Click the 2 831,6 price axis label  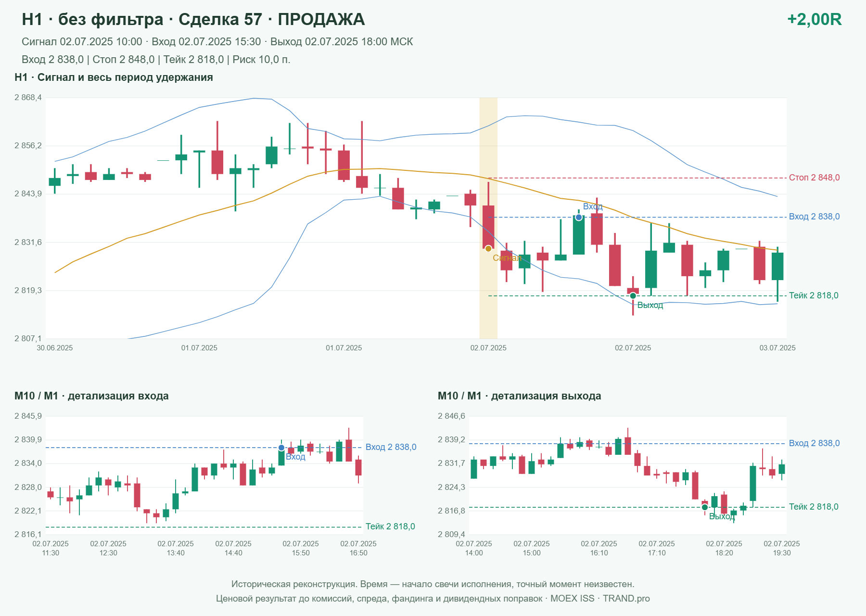(28, 242)
